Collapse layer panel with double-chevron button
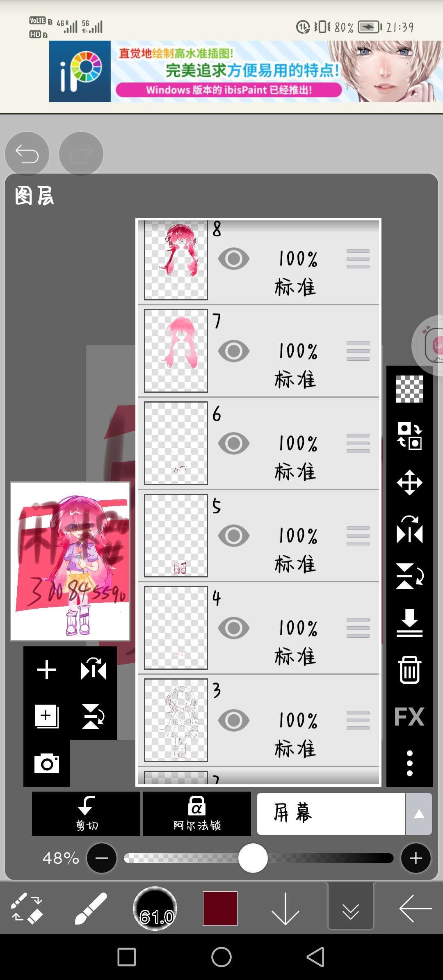The width and height of the screenshot is (443, 980). 351,908
